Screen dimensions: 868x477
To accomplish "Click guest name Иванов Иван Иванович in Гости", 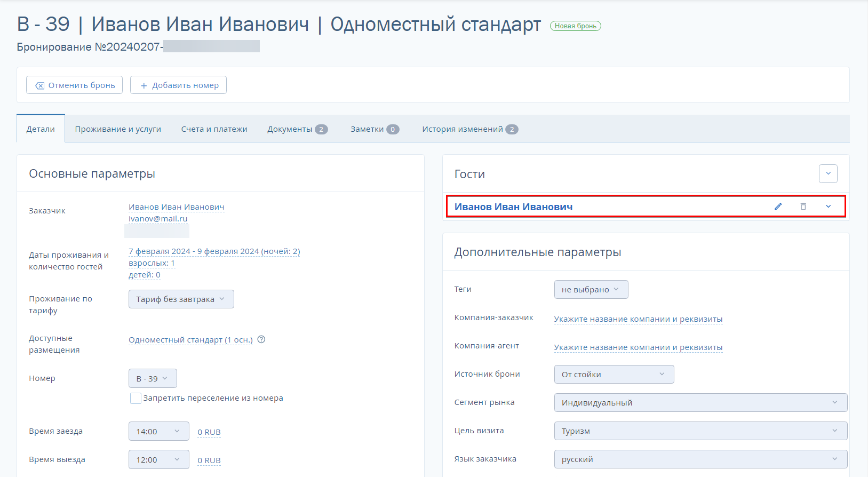I will 513,207.
